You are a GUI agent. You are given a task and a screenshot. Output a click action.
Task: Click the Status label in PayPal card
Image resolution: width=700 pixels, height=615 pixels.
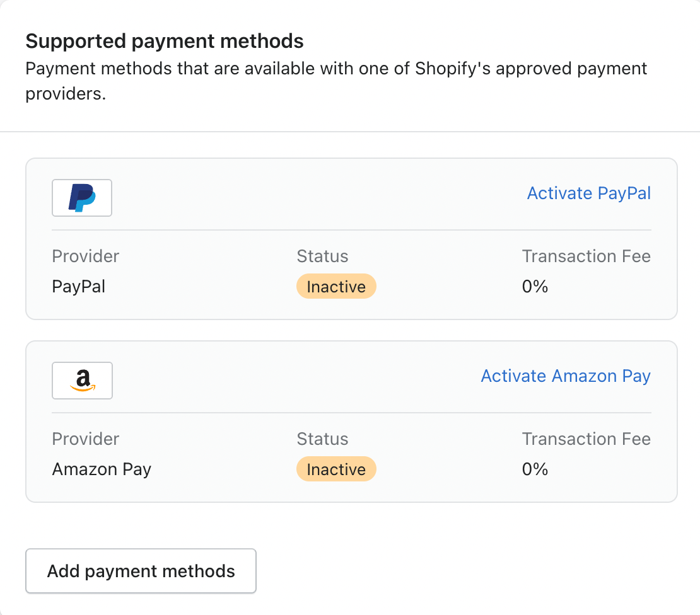pos(322,256)
